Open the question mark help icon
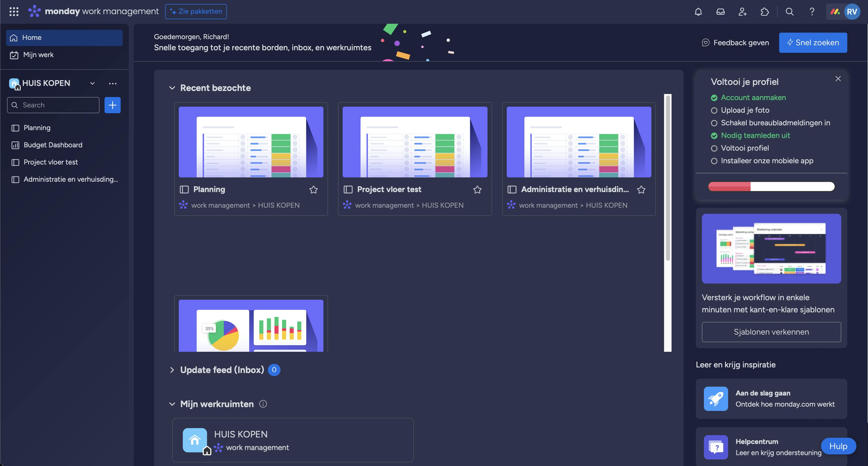 coord(812,12)
